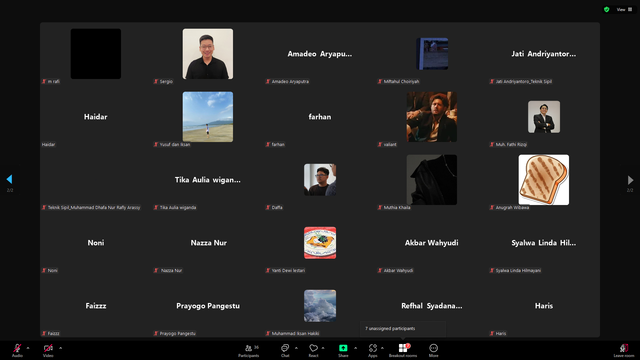Viewport: 640px width, 360px height.
Task: Select the Refhal Syadana participant tile
Action: click(x=432, y=306)
